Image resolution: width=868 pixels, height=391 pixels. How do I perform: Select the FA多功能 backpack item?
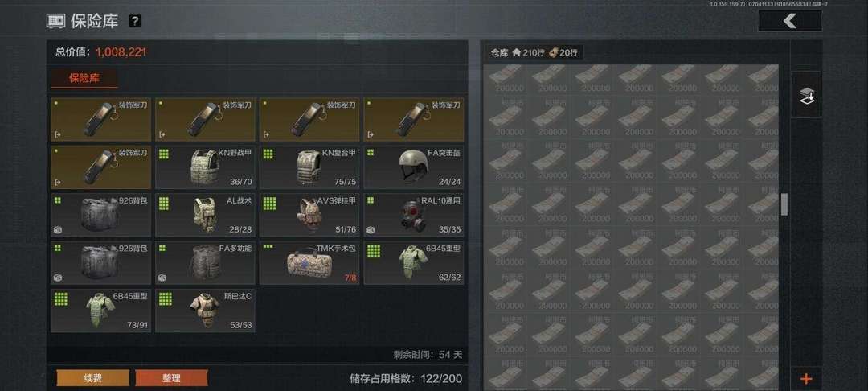pyautogui.click(x=206, y=262)
